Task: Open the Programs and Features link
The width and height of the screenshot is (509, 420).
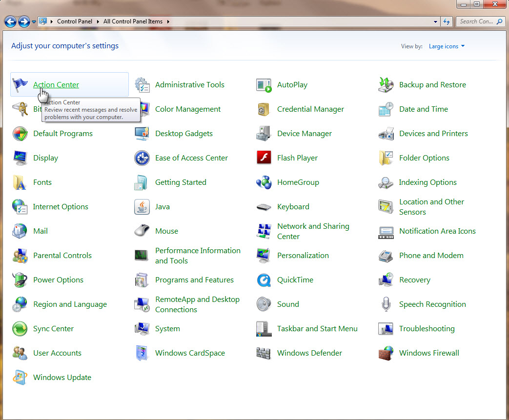Action: (x=194, y=280)
